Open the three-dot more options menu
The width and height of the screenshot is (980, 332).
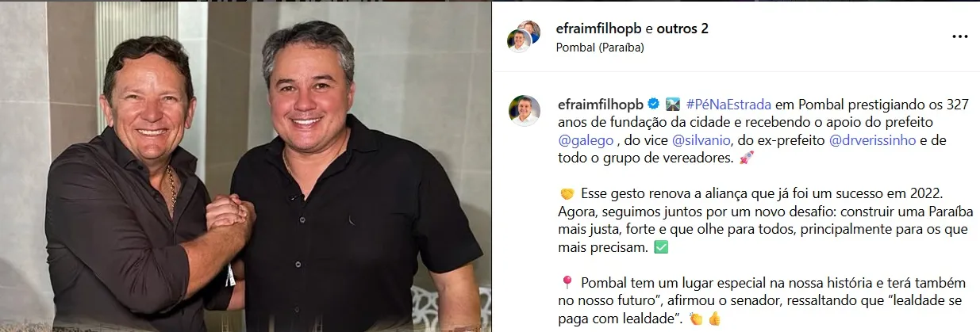coord(959,36)
